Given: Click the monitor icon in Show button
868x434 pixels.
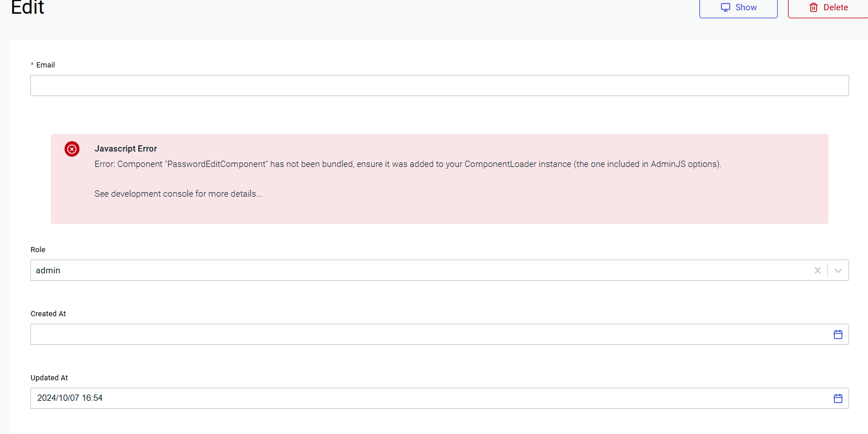Looking at the screenshot, I should pyautogui.click(x=726, y=7).
